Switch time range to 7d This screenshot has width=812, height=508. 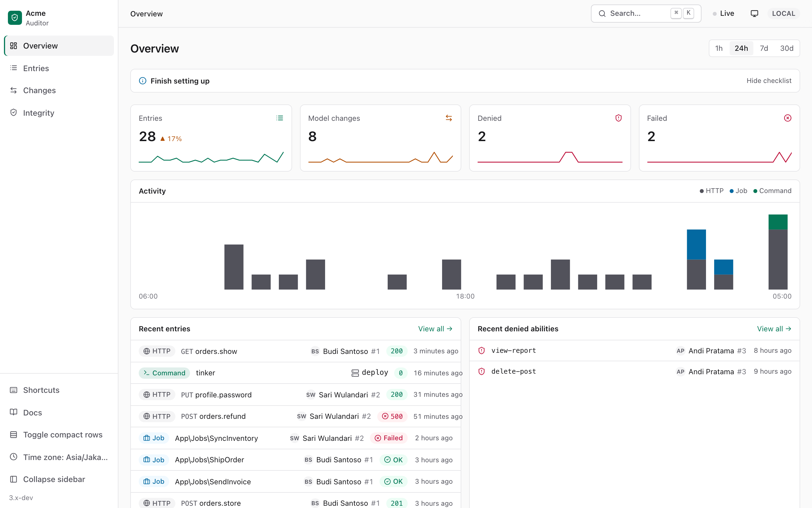tap(764, 48)
